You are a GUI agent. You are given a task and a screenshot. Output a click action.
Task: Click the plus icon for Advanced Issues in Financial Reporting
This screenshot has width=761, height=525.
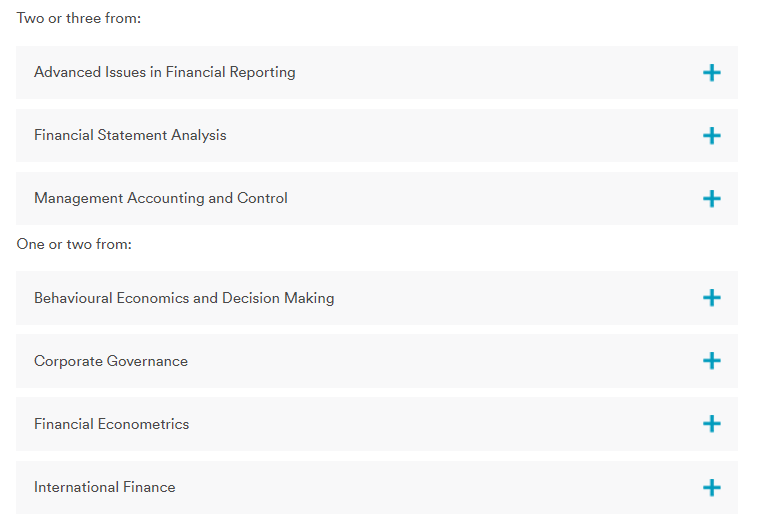(712, 73)
